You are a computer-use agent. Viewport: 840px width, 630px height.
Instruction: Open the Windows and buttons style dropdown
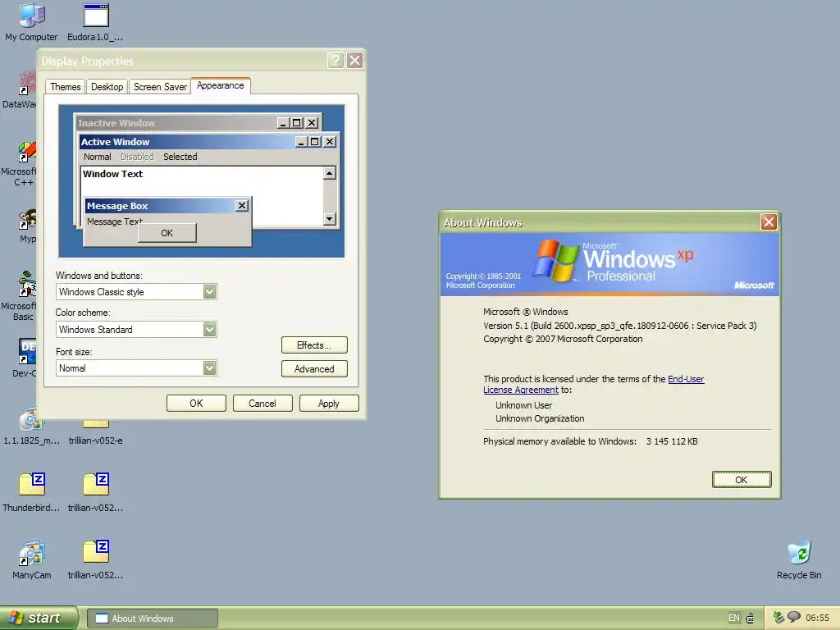[x=209, y=291]
